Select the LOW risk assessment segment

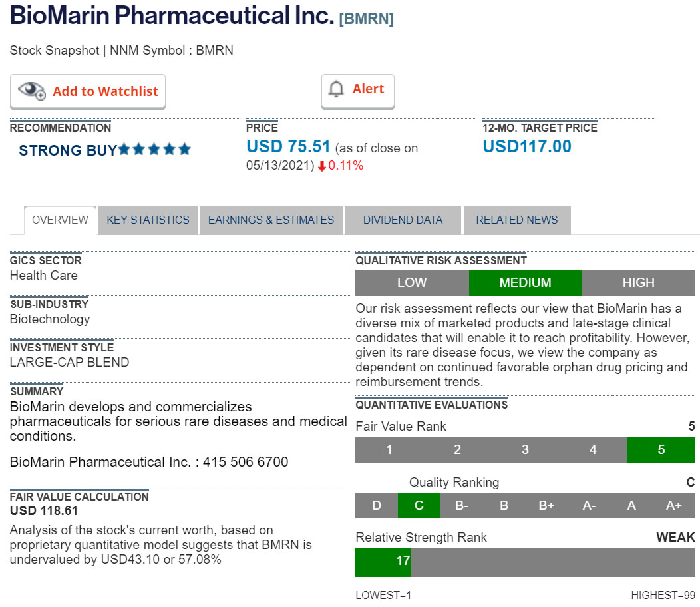click(412, 282)
